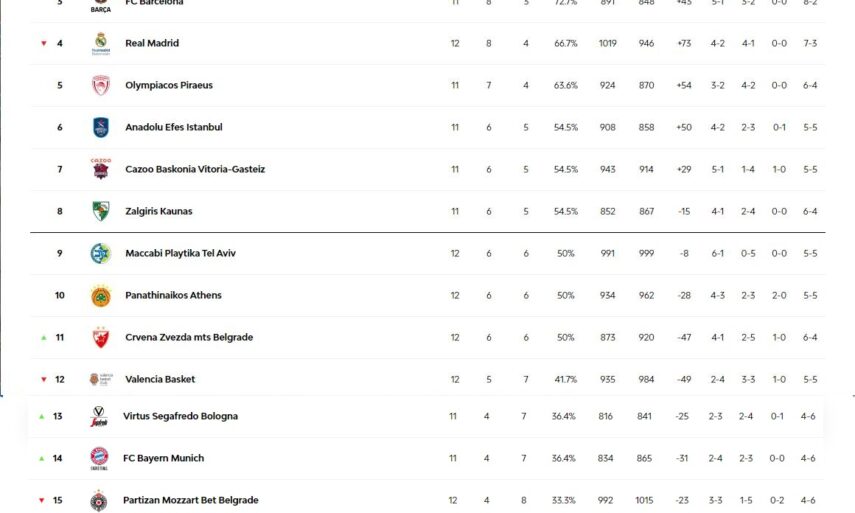Open the Olympiacos Piraeus team page
The height and width of the screenshot is (513, 855).
click(169, 86)
